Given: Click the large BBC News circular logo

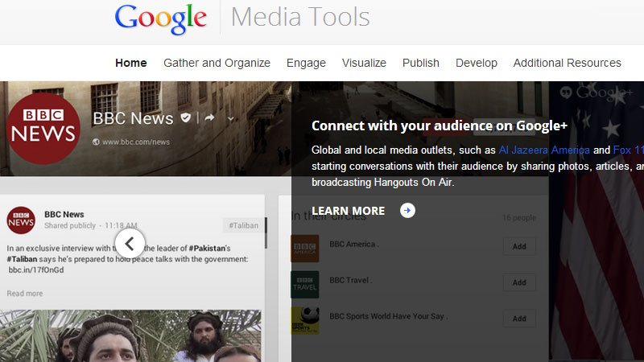Looking at the screenshot, I should tap(43, 129).
